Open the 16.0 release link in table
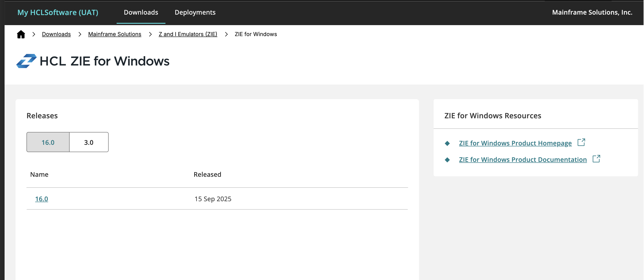Viewport: 644px width, 280px height. coord(42,199)
